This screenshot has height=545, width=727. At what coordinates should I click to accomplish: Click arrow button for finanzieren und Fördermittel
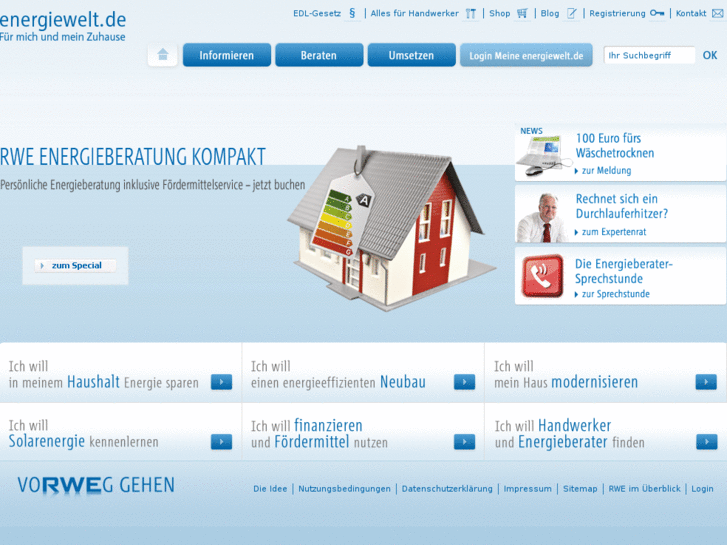[464, 442]
